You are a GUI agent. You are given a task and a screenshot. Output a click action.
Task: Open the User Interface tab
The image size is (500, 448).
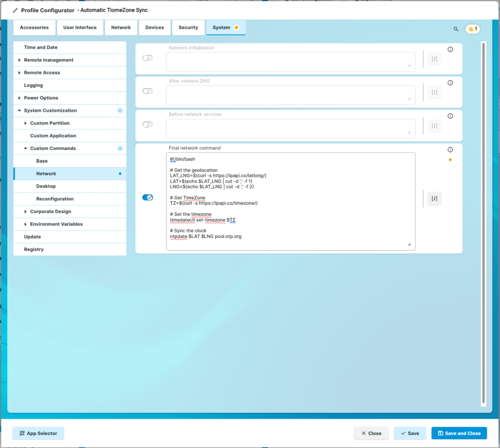(80, 27)
